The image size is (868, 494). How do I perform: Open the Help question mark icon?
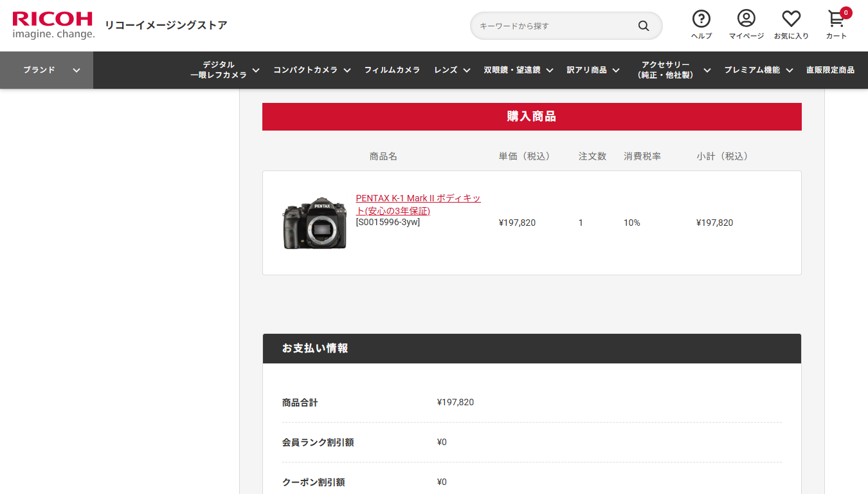point(701,19)
